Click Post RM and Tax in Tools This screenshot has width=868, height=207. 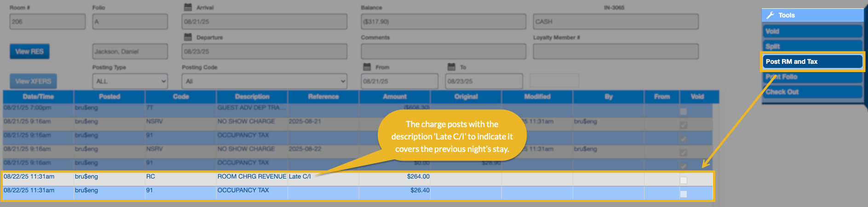tap(812, 62)
